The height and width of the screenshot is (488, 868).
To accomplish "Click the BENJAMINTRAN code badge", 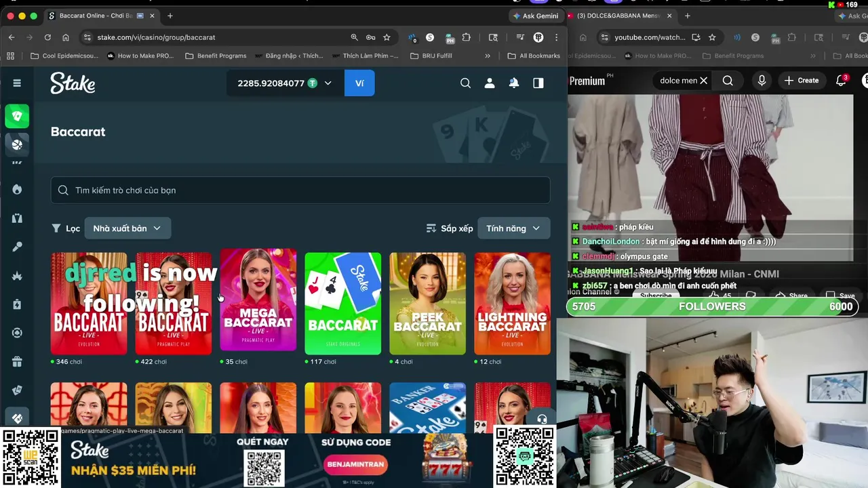I will pyautogui.click(x=356, y=464).
